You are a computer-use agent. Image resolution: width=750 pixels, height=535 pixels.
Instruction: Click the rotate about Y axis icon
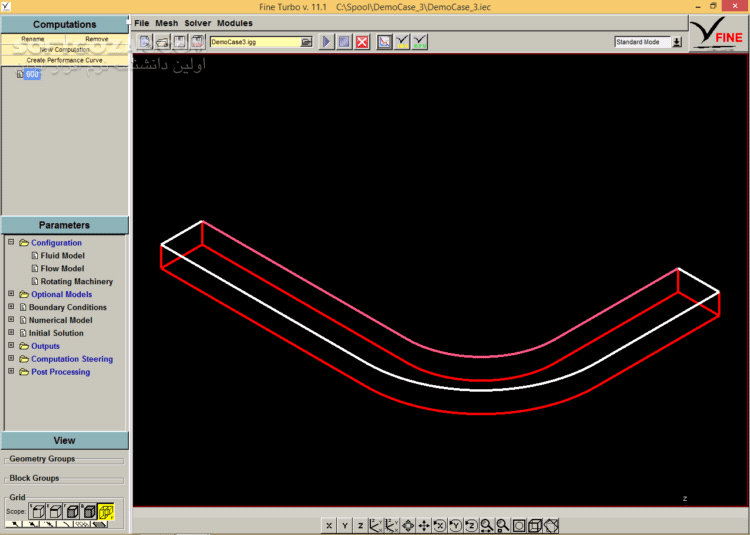pos(456,525)
